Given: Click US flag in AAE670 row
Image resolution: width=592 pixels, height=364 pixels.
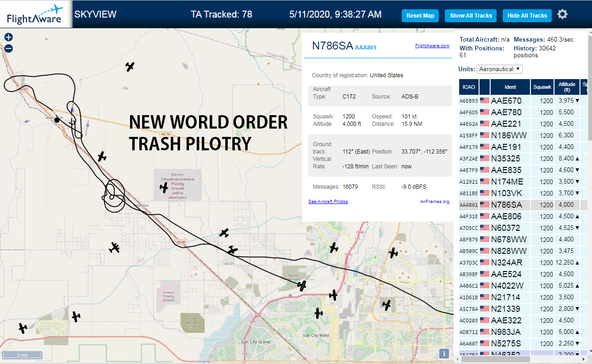Looking at the screenshot, I should click(485, 100).
